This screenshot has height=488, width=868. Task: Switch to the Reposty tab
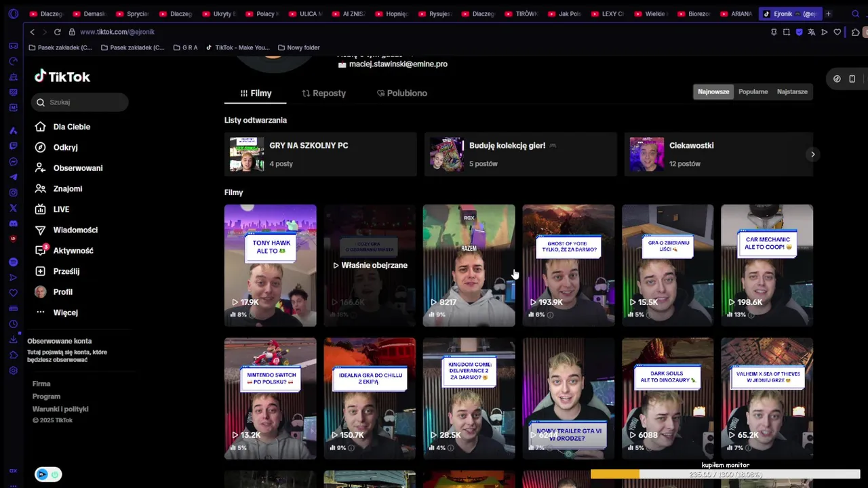click(x=323, y=93)
